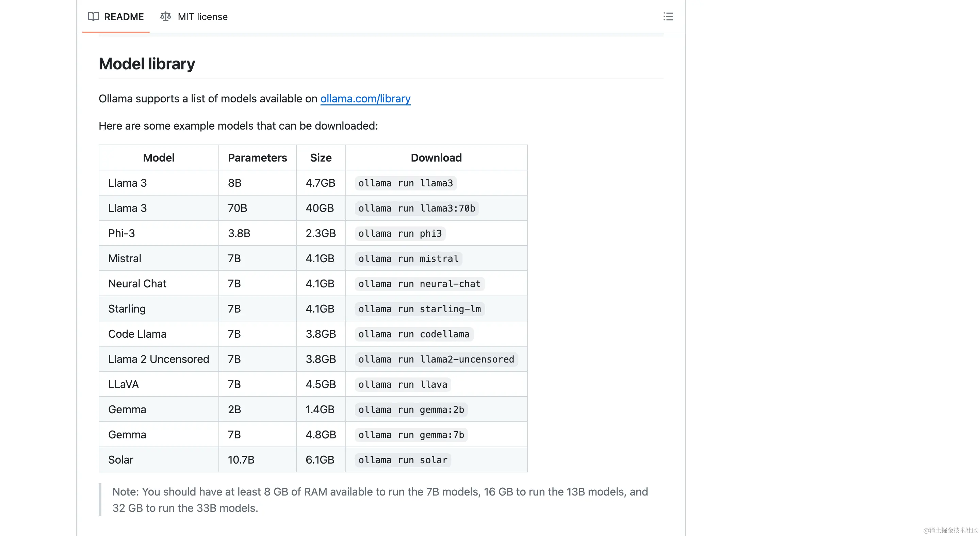Click the MIT license scale icon
This screenshot has height=536, width=980.
click(x=165, y=17)
